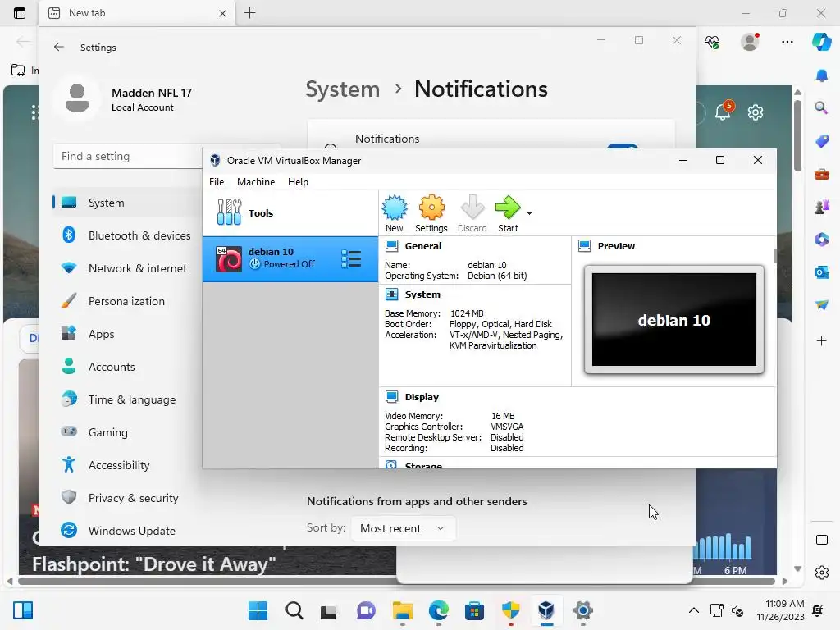Screen dimensions: 840x630
Task: Click the System section header in details
Action: pos(422,294)
